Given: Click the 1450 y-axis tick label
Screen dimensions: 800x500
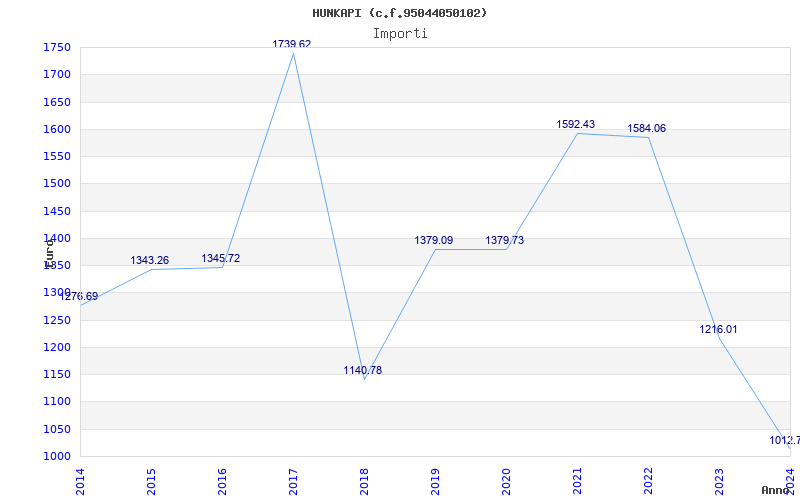Looking at the screenshot, I should pyautogui.click(x=57, y=211).
